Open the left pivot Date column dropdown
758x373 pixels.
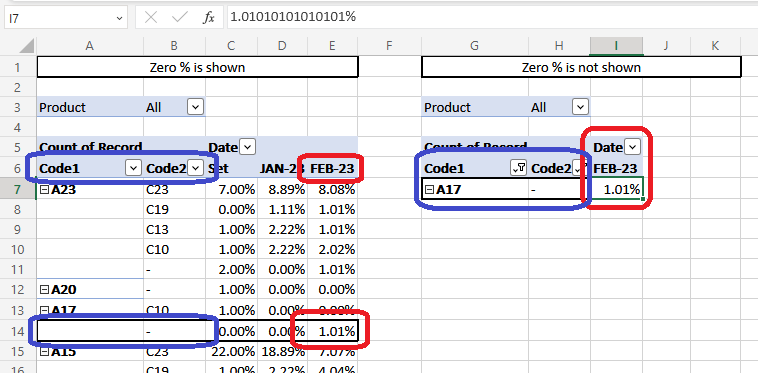click(x=247, y=147)
